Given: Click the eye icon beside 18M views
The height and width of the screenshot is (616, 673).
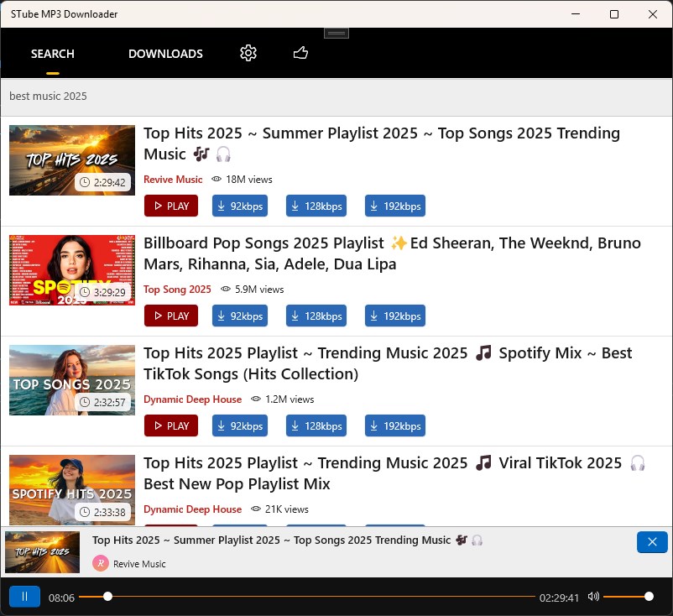Looking at the screenshot, I should pyautogui.click(x=217, y=179).
